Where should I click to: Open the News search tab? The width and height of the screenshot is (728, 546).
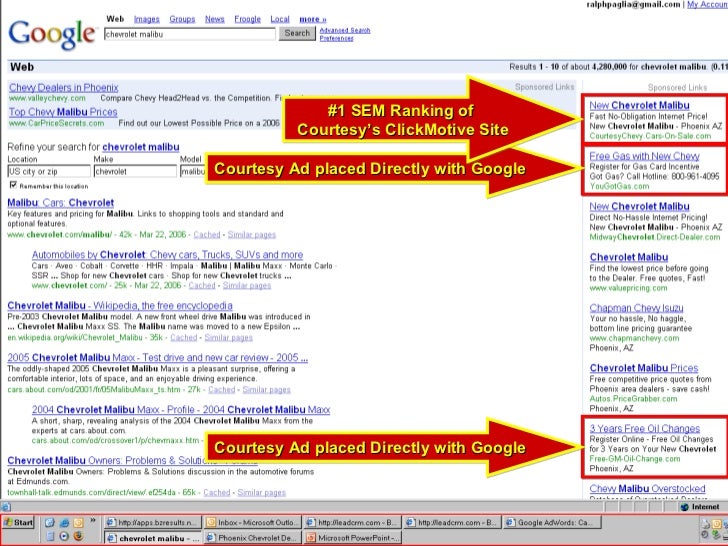click(214, 19)
